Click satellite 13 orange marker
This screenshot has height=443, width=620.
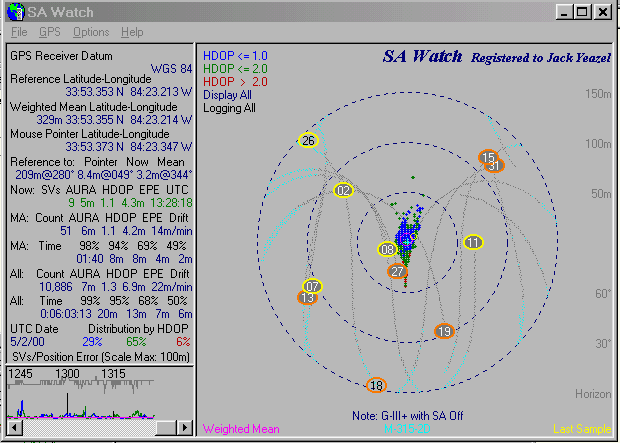point(308,297)
